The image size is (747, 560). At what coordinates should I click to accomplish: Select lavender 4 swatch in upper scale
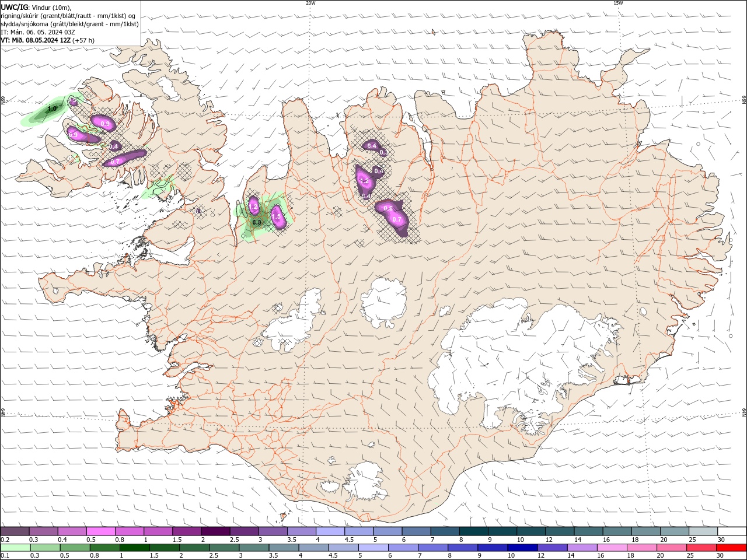click(x=330, y=531)
